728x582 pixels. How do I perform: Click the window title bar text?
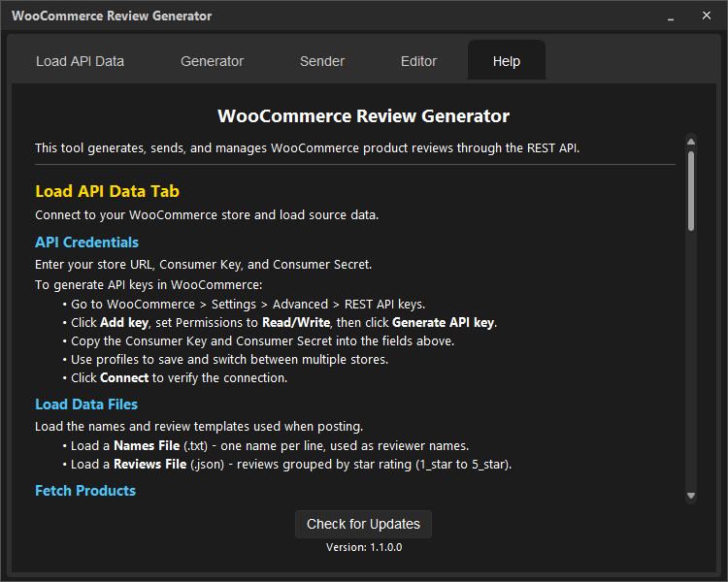112,16
